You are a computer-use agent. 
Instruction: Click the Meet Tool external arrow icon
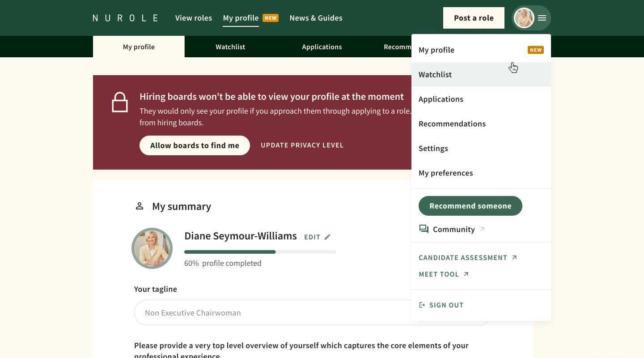466,274
